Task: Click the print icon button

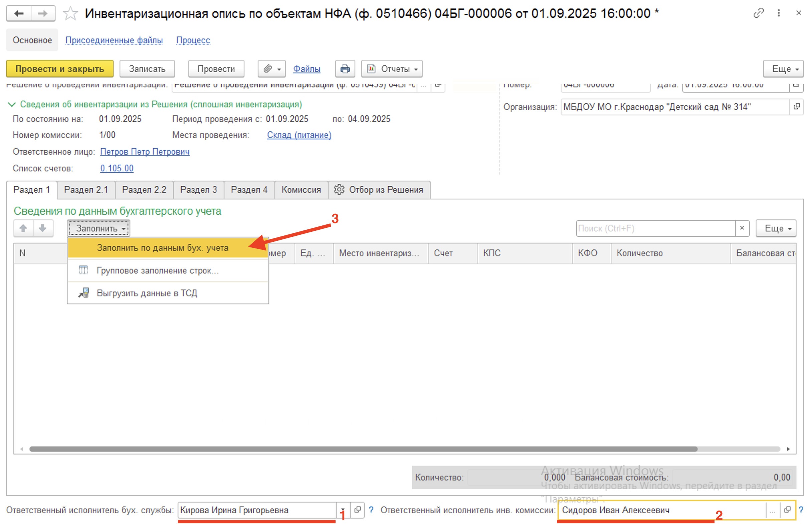Action: click(345, 69)
